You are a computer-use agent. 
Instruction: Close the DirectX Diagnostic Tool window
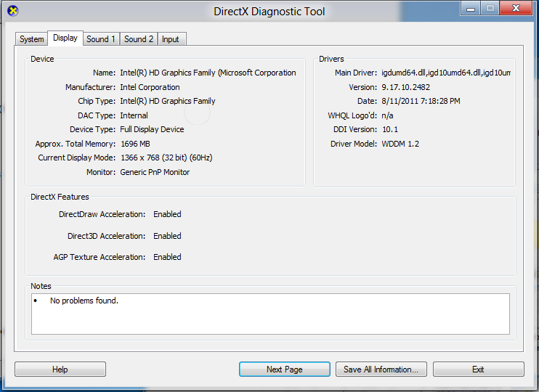coord(516,8)
